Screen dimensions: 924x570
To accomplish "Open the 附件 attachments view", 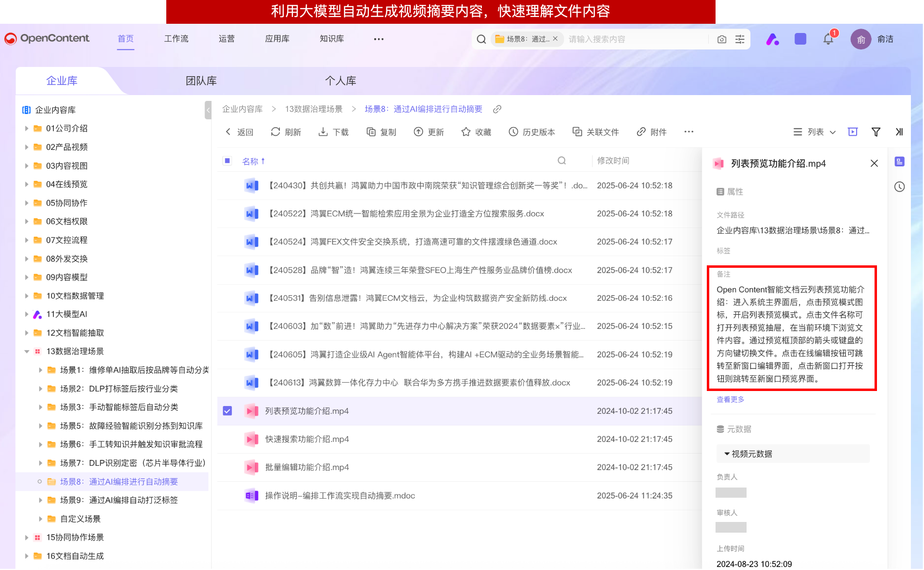I will 652,131.
